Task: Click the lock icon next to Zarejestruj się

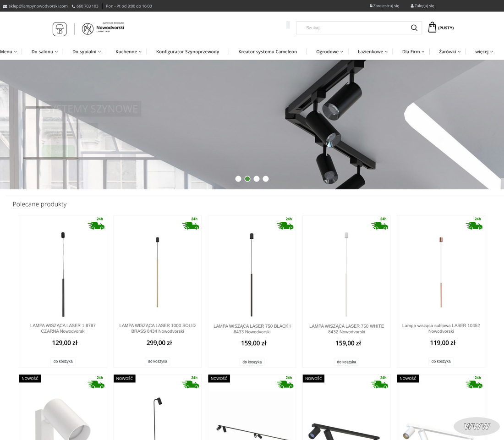Action: coord(371,6)
